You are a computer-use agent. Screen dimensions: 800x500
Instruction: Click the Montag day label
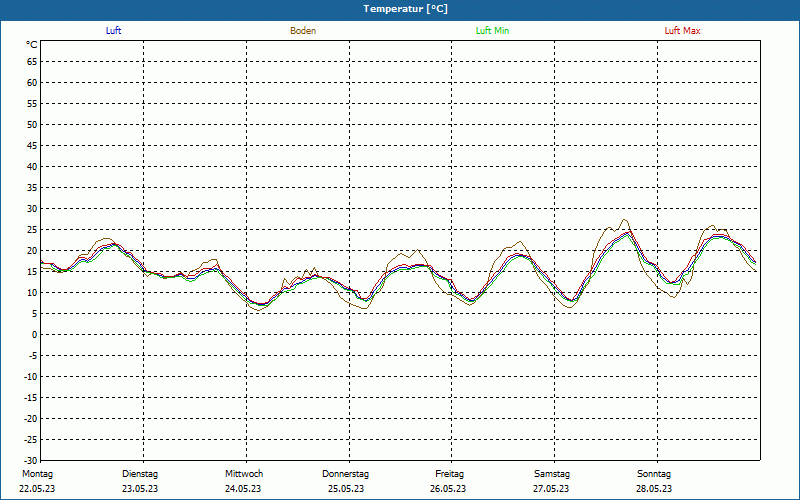[x=37, y=474]
